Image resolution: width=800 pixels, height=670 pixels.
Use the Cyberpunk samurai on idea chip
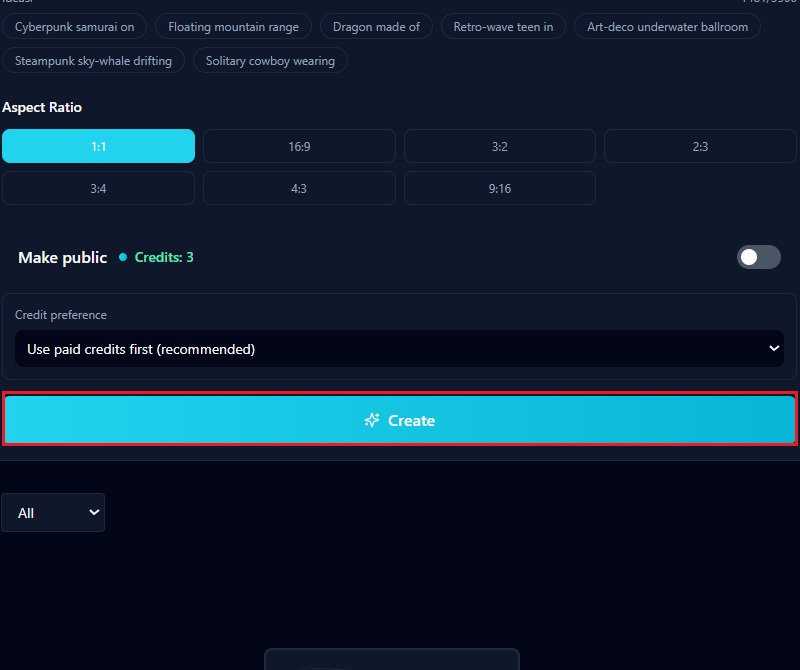tap(74, 27)
